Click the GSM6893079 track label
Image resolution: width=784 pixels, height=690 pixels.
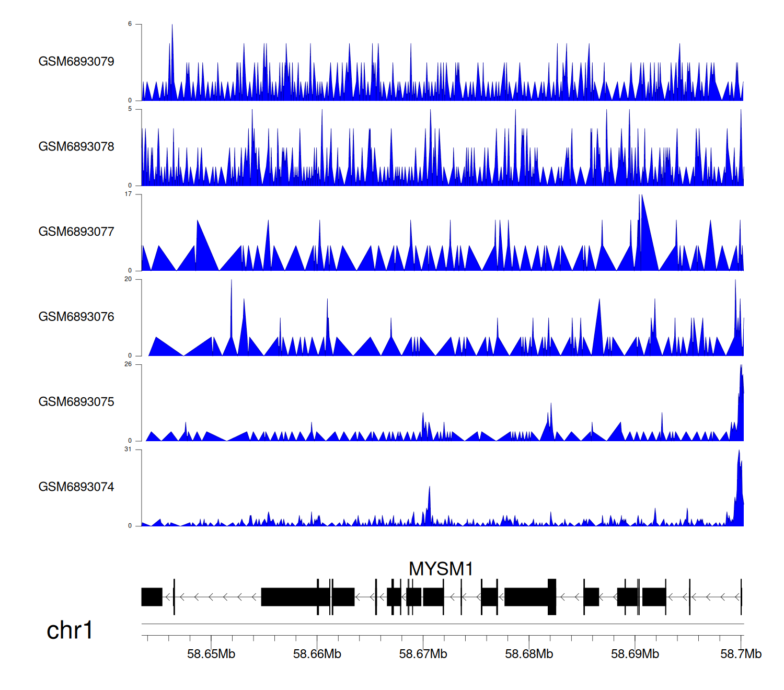point(76,62)
